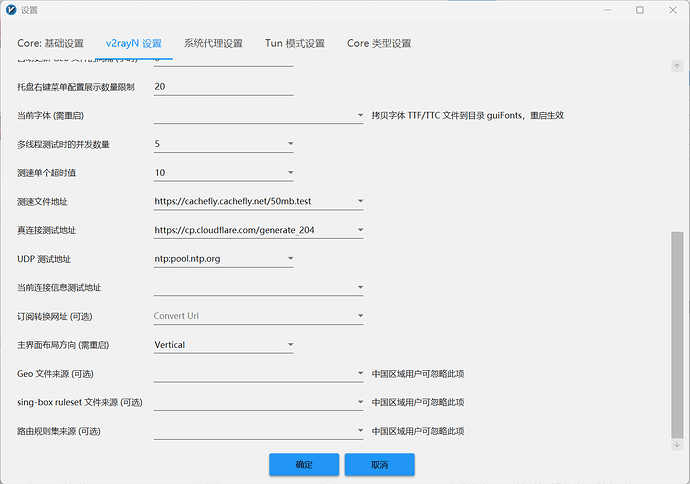Click the 确定 confirm button
The height and width of the screenshot is (484, 690).
304,465
